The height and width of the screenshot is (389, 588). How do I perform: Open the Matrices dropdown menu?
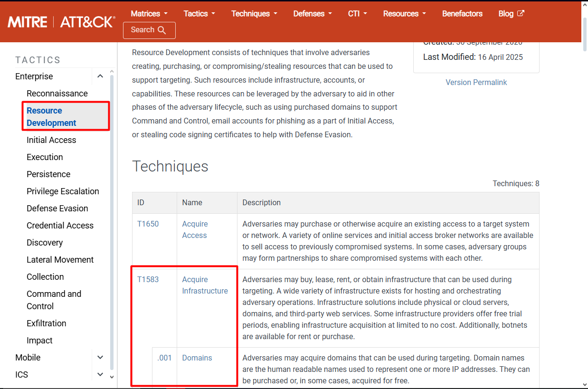[149, 13]
